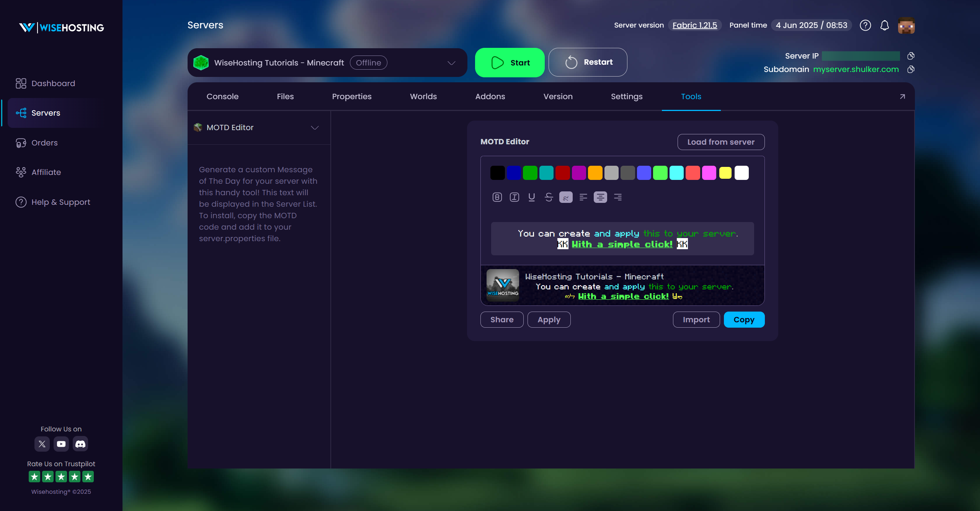Click the Trustpilot star rating

click(61, 477)
